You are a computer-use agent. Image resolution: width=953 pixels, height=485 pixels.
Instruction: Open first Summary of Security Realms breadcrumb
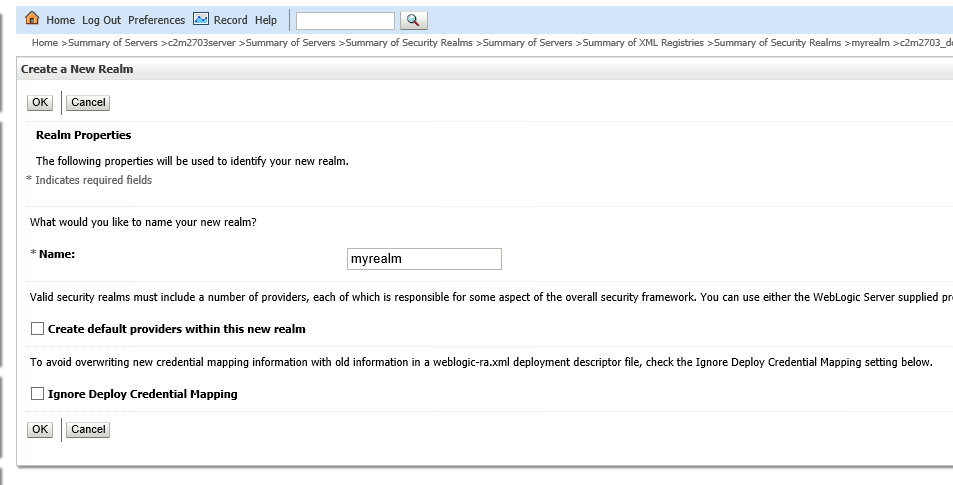[x=409, y=43]
